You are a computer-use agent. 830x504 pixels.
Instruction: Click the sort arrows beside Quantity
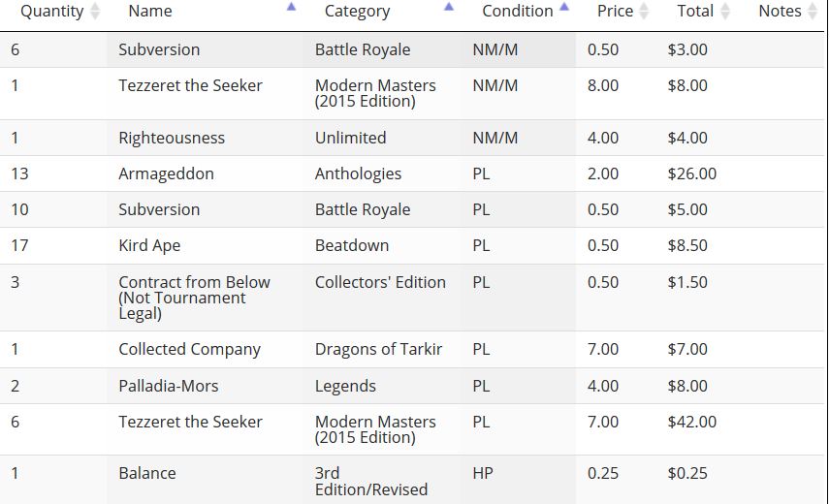pyautogui.click(x=95, y=12)
